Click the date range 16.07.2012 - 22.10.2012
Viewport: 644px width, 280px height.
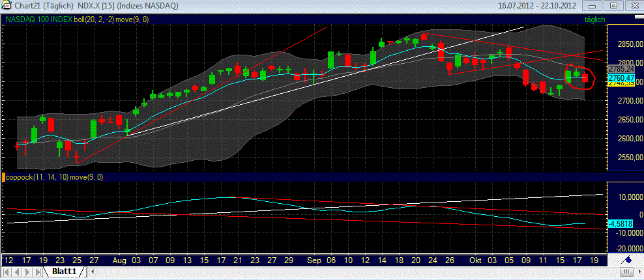(538, 6)
